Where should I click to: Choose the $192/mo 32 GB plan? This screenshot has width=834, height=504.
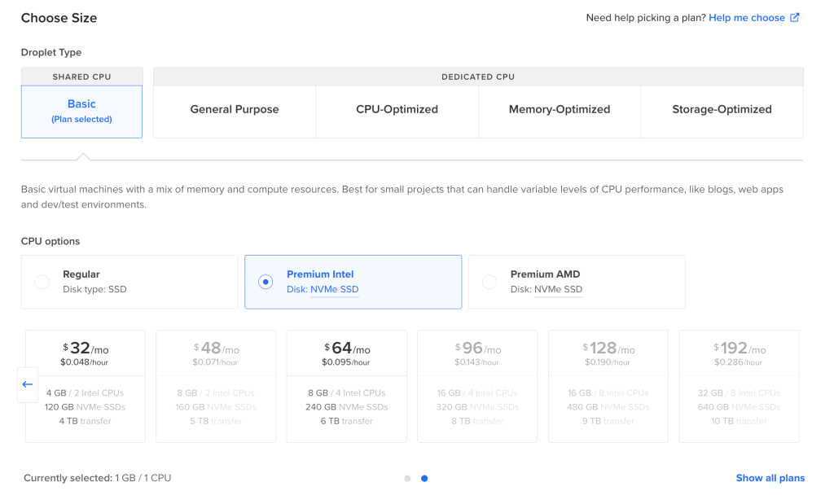(x=740, y=386)
